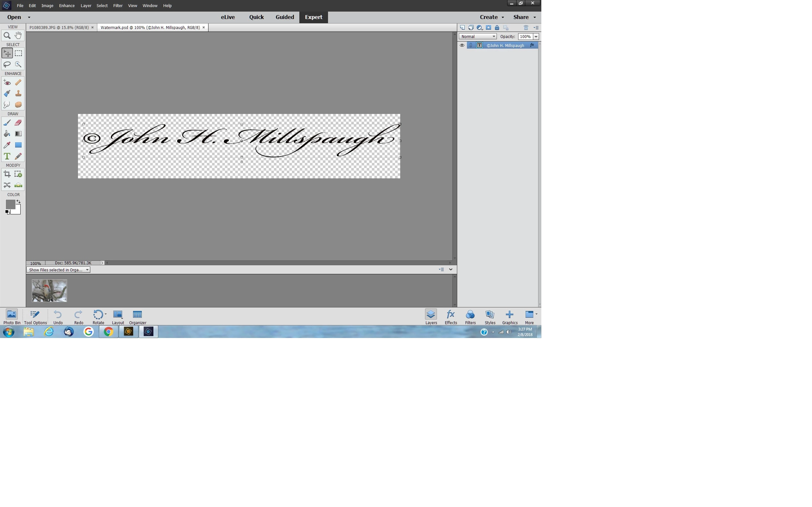
Task: Open the Opacity slider dropdown arrow
Action: (536, 37)
